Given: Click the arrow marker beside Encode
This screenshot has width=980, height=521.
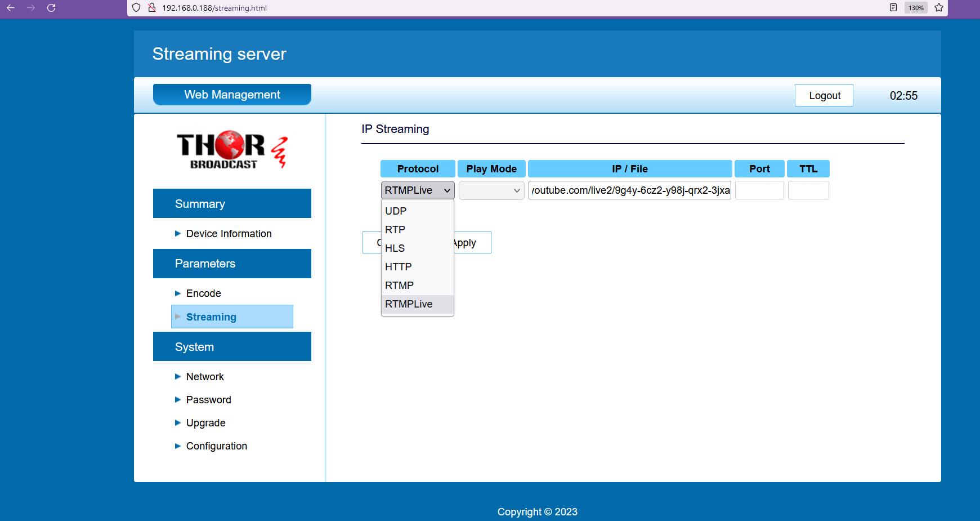Looking at the screenshot, I should point(178,293).
